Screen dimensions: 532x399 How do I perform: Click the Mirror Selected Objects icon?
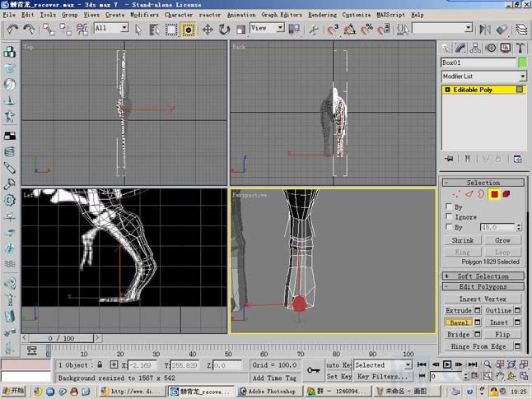486,30
